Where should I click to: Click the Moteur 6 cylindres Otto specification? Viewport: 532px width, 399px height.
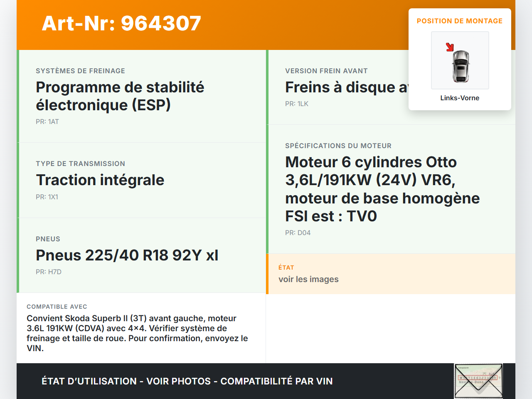(x=382, y=189)
